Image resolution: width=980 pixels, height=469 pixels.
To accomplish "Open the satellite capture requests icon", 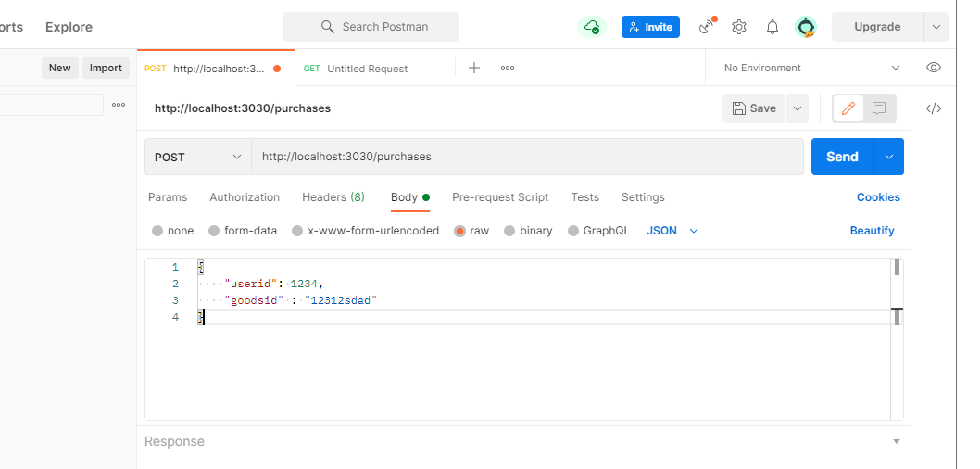I will point(708,26).
